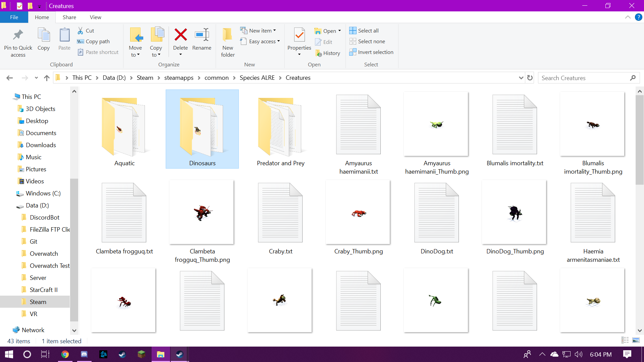Click the Rename icon
The height and width of the screenshot is (362, 644).
click(x=202, y=35)
